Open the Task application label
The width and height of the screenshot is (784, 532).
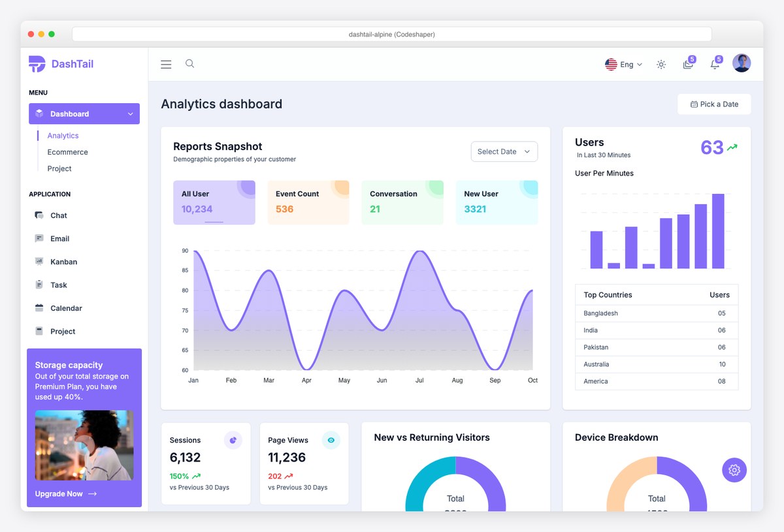click(59, 285)
